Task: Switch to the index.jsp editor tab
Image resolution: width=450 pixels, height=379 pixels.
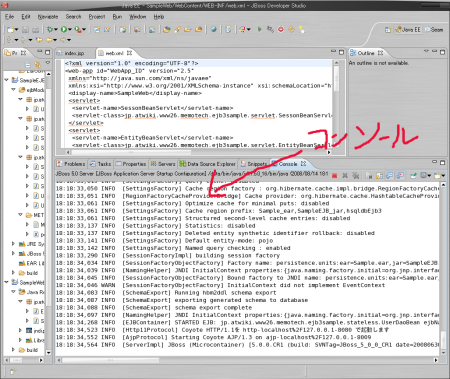Action: [71, 53]
